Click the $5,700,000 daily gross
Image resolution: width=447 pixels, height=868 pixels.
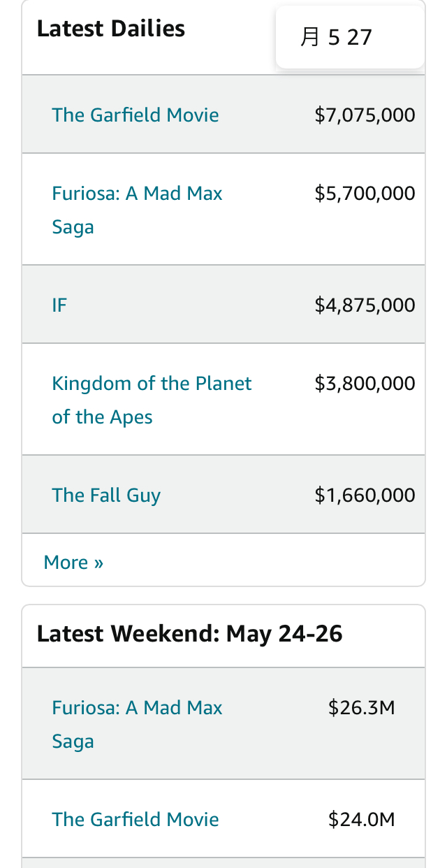(365, 194)
